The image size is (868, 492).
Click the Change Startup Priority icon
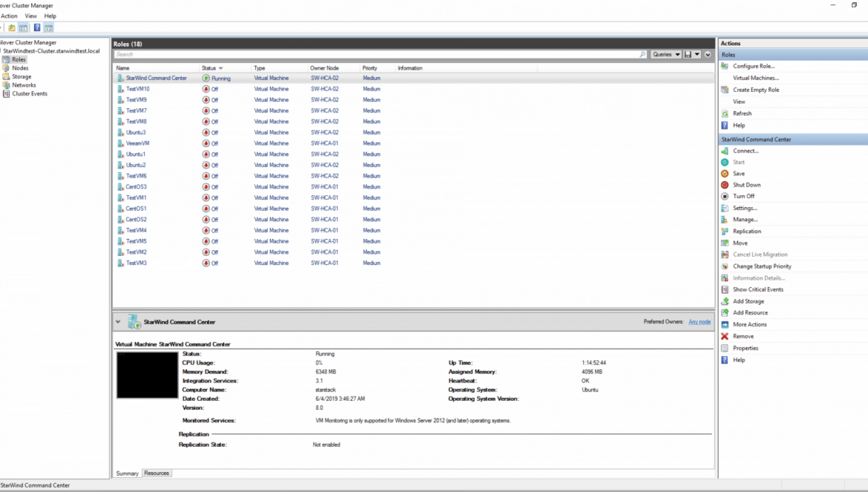coord(725,266)
